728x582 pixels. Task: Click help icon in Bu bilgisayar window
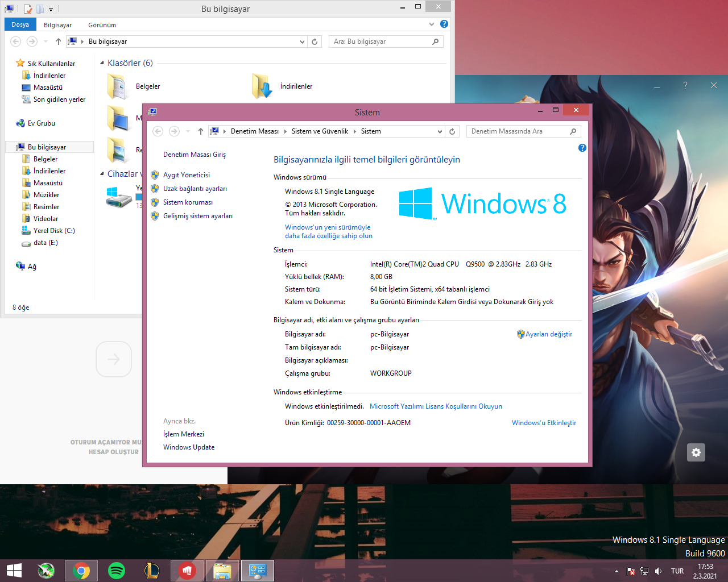coord(444,24)
